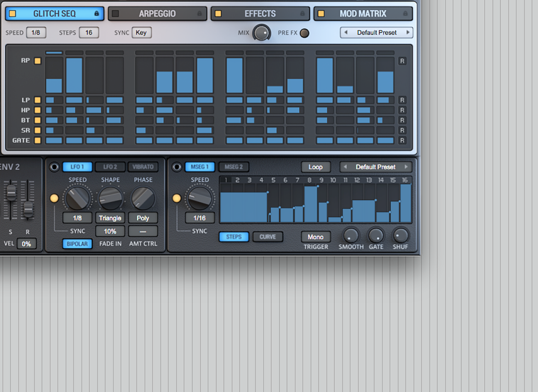
Task: Toggle the HP row enable square
Action: [x=38, y=110]
